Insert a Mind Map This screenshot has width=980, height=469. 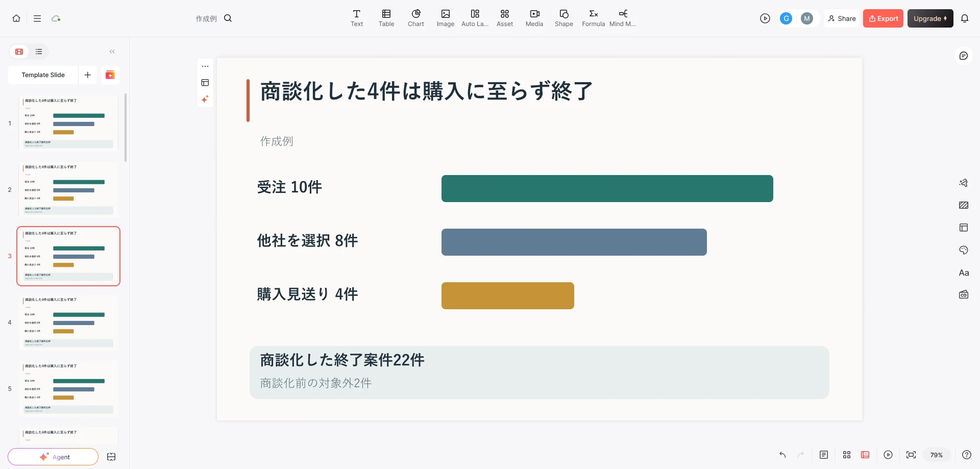(623, 18)
